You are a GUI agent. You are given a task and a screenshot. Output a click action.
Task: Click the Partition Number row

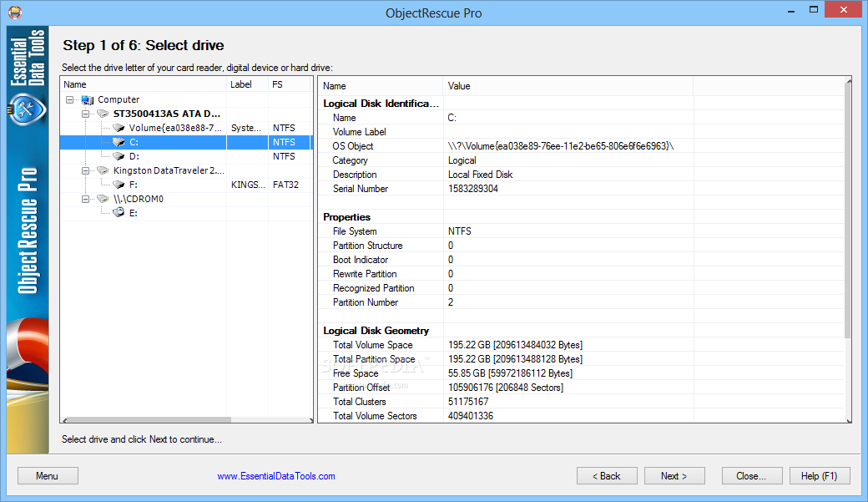tap(582, 302)
